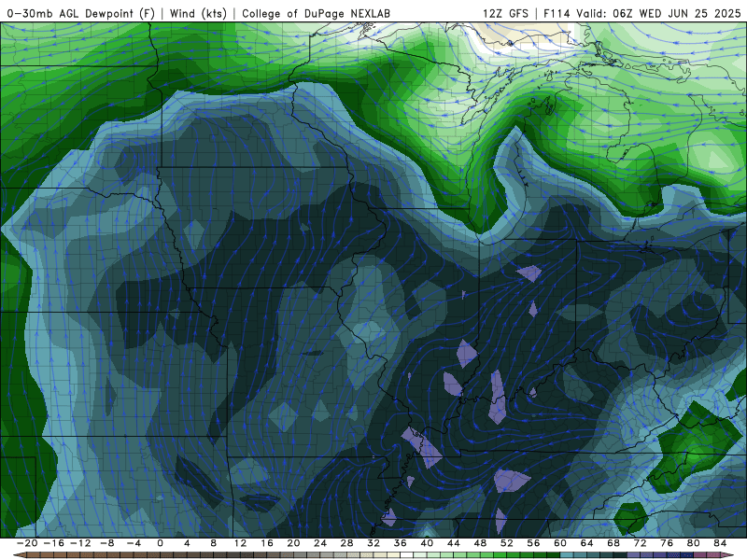Click the '32' color scale label
747x560 pixels.
373,543
